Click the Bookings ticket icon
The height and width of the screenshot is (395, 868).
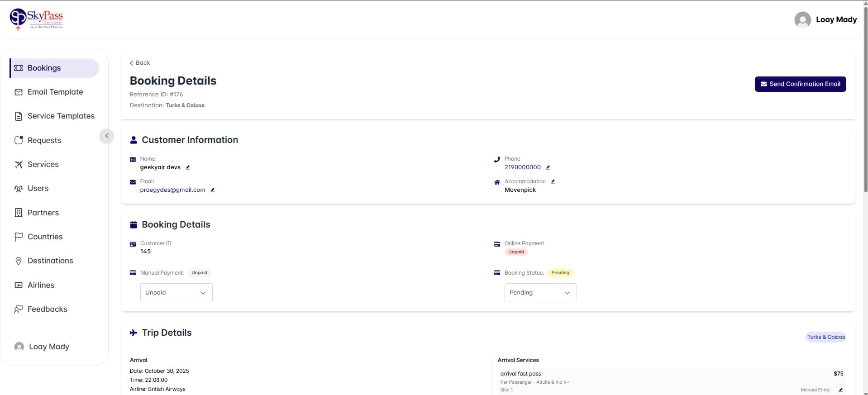19,68
